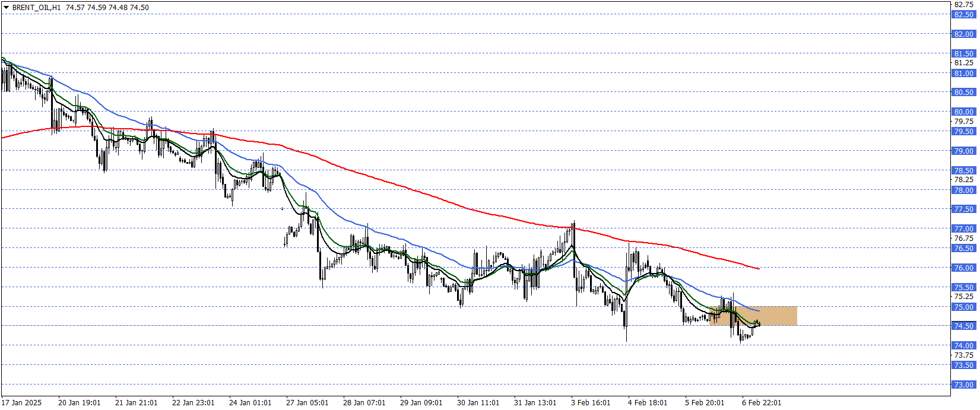Click the 77.00 price level label
This screenshot has width=980, height=410.
[964, 228]
